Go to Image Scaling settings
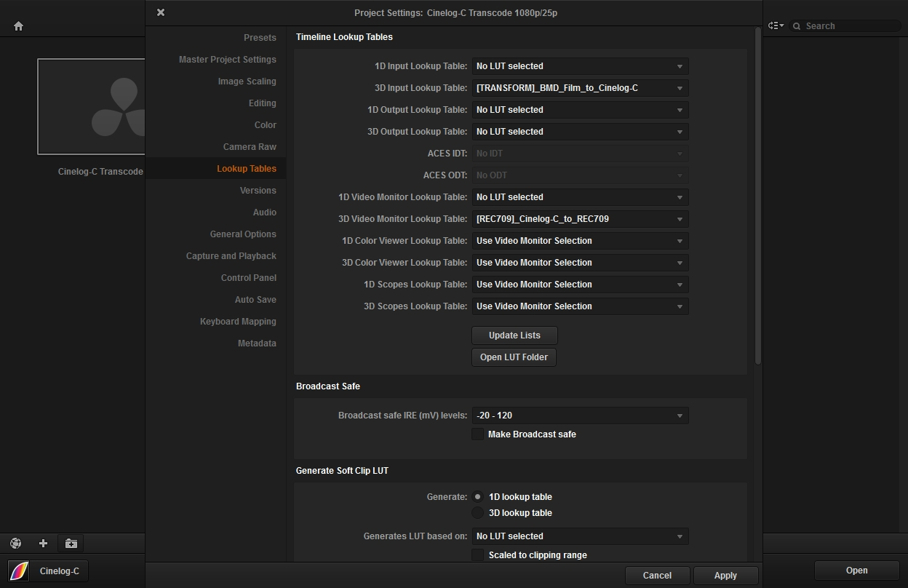Screen dimensions: 908x588 click(x=247, y=82)
